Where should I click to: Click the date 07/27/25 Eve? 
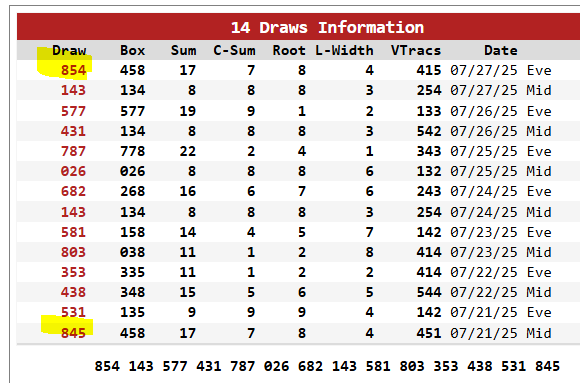click(x=501, y=70)
